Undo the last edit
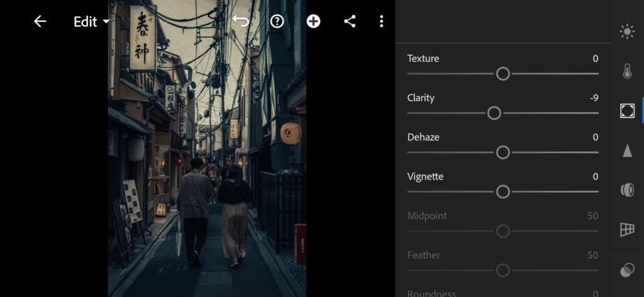Viewport: 644px width, 297px height. coord(241,21)
